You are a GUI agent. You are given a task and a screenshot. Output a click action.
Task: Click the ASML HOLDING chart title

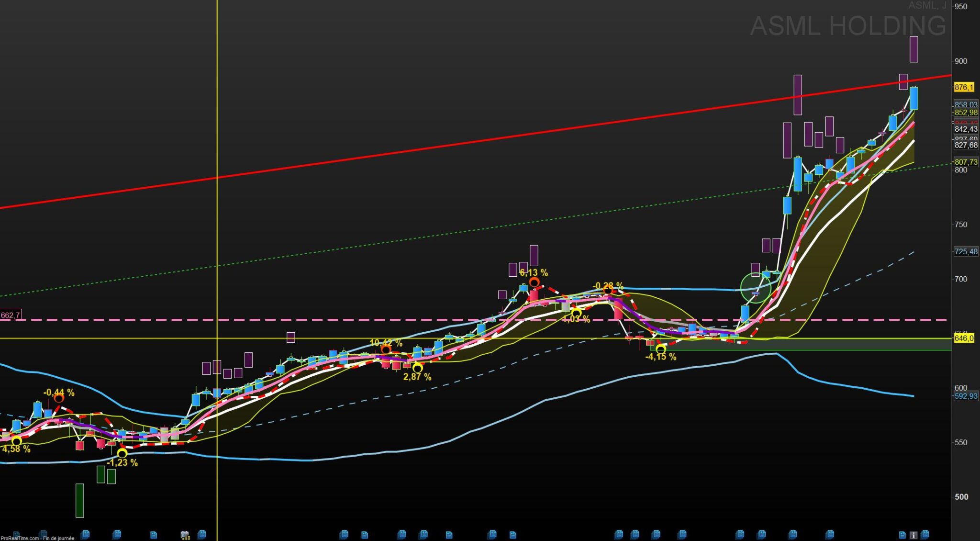click(847, 26)
